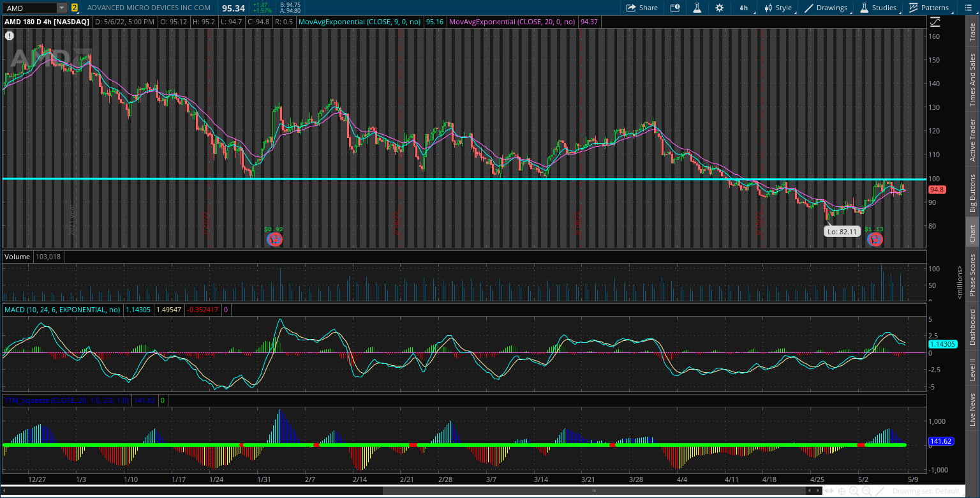Open the Active Trader side tab
This screenshot has height=498, width=980.
click(x=972, y=140)
